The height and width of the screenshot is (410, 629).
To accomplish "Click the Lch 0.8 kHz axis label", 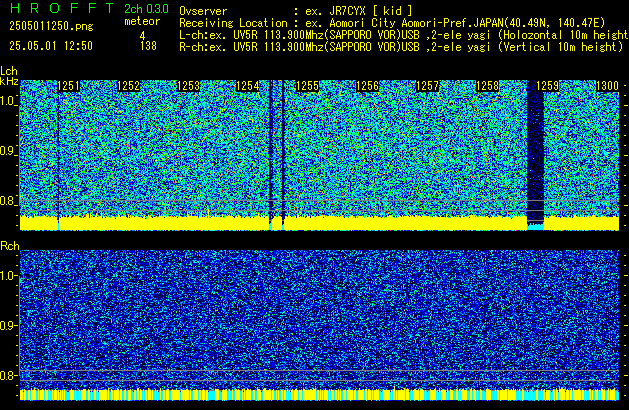I will [8, 201].
